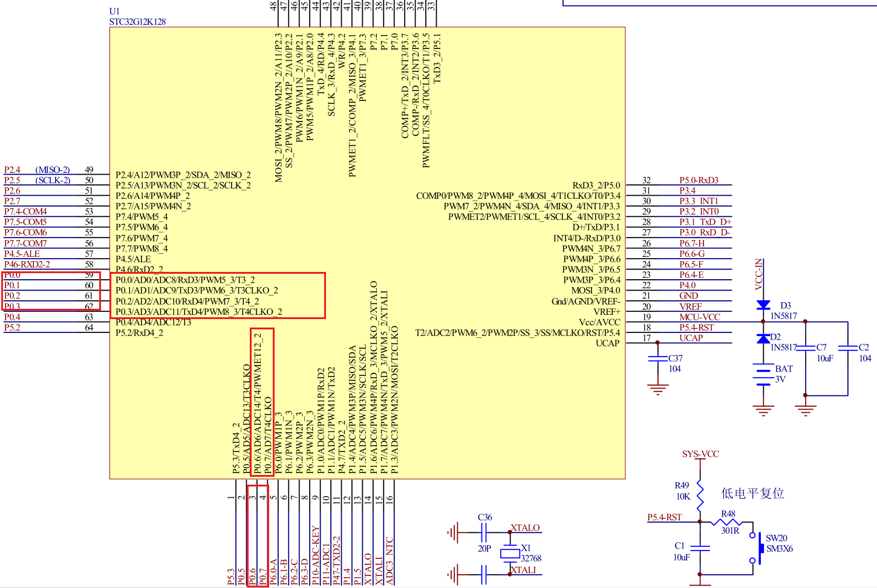Click net label P3.0 RxD D-
The height and width of the screenshot is (588, 877).
click(x=705, y=233)
